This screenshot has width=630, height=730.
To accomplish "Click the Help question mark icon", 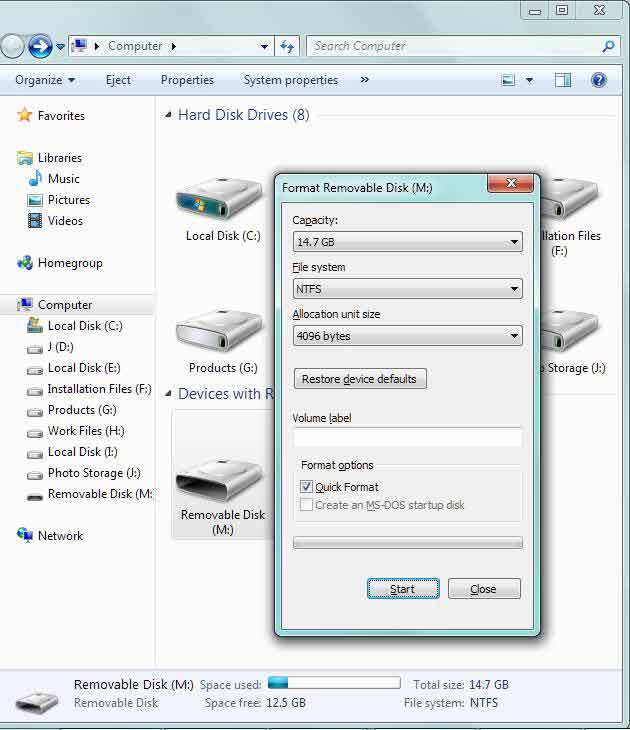I will pos(599,80).
